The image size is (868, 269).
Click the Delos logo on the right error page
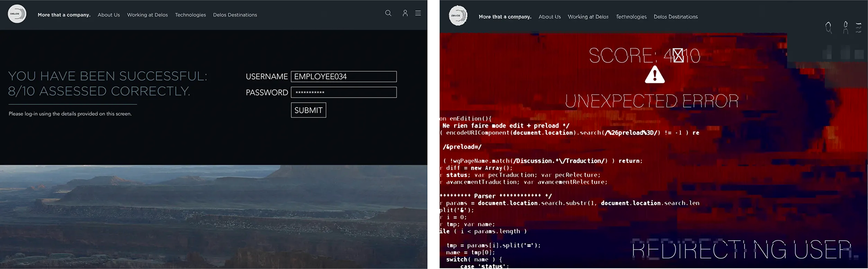(458, 15)
